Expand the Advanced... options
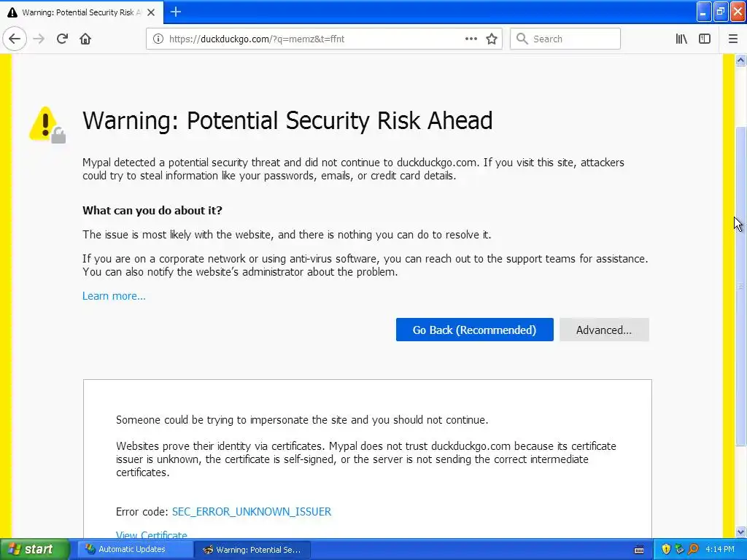Screen dimensions: 747x560 point(603,330)
